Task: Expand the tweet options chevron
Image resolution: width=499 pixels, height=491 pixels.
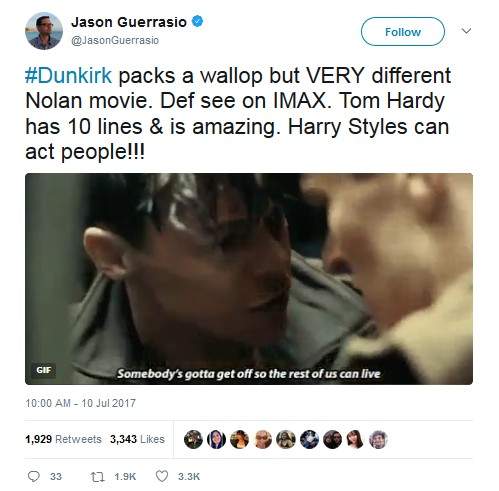Action: 466,31
